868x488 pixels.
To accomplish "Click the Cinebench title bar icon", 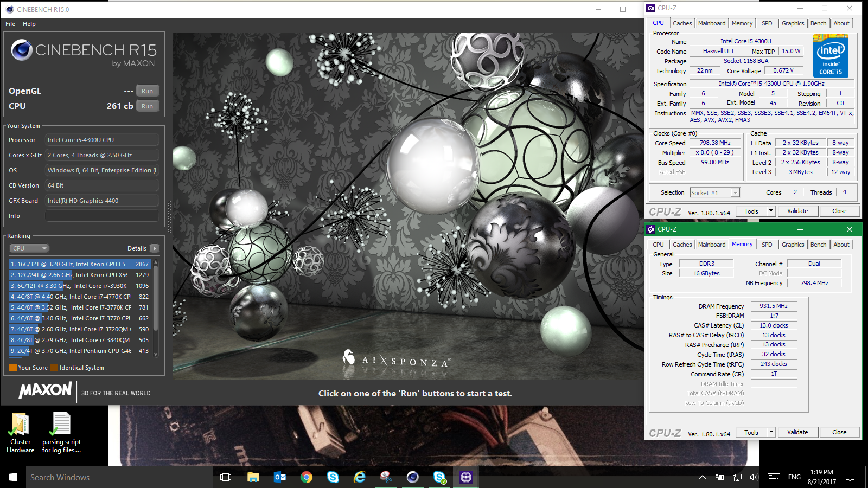I will (x=10, y=9).
